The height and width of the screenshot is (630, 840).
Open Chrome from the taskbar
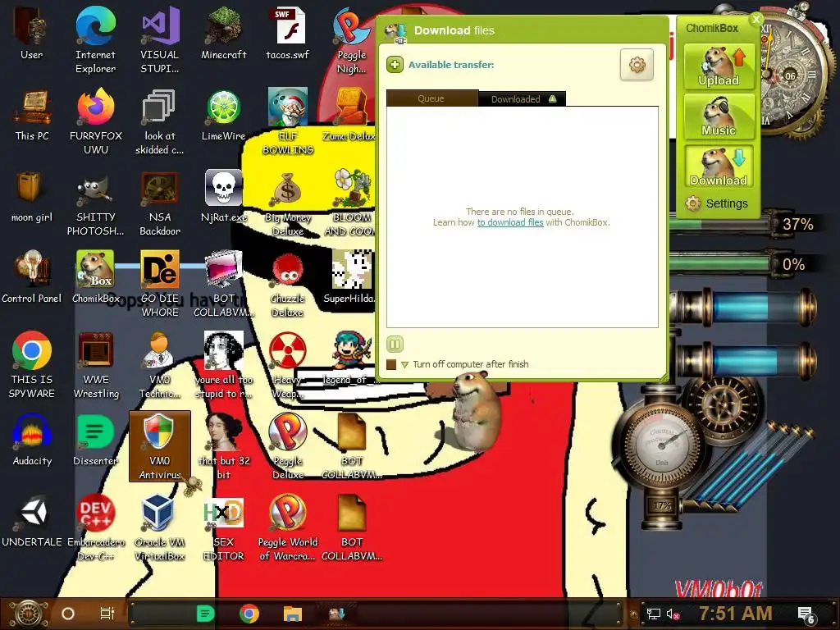tap(249, 614)
